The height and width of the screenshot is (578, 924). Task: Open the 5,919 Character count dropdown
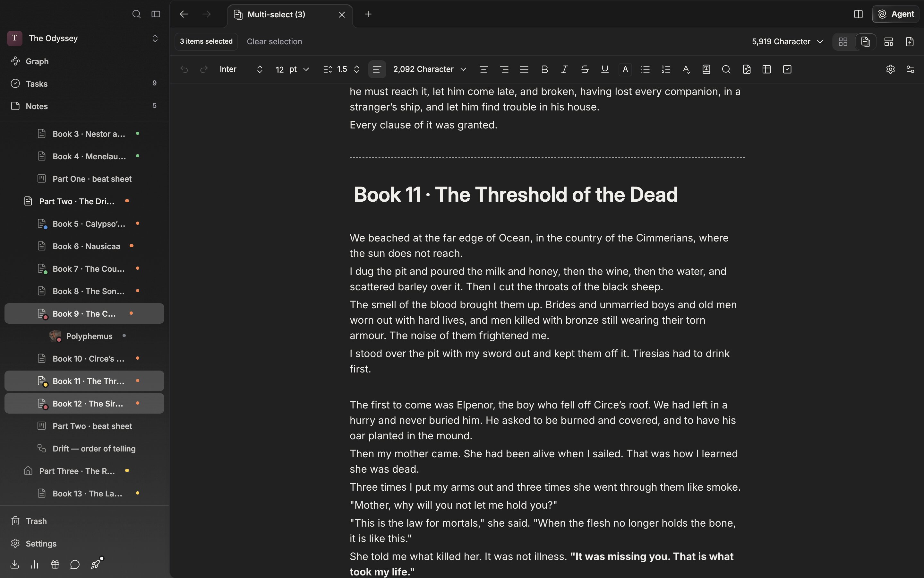787,41
